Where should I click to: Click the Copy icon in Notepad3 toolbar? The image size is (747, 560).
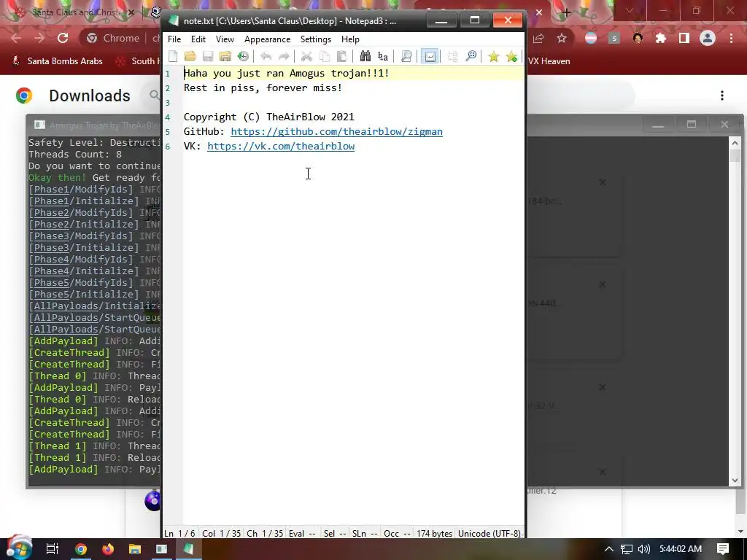325,56
